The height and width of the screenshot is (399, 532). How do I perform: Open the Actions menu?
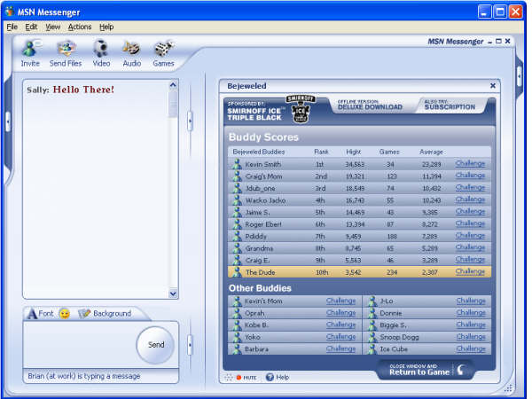pos(80,27)
